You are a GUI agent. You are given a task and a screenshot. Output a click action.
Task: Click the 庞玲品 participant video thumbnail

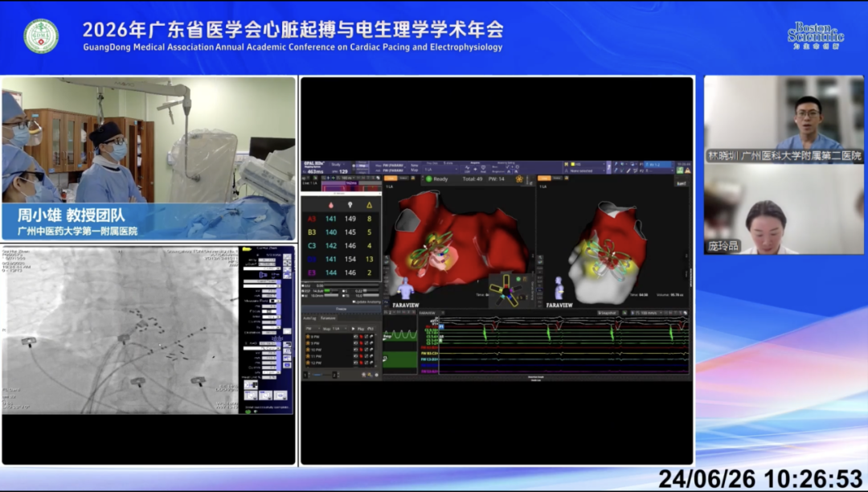(x=784, y=209)
